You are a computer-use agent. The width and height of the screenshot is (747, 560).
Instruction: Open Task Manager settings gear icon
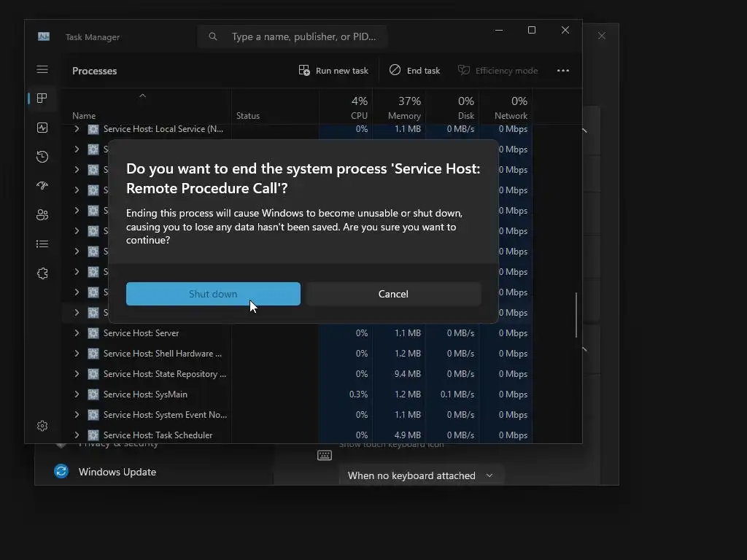42,426
